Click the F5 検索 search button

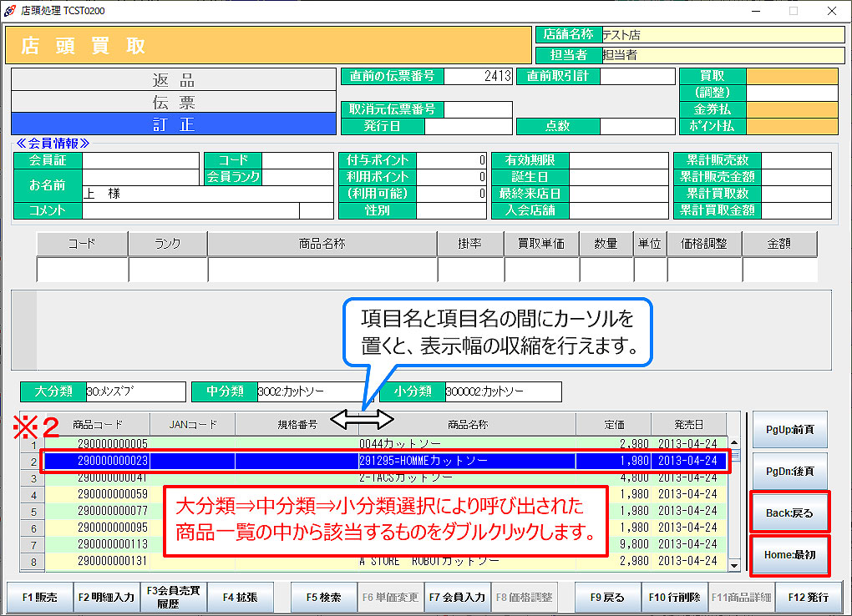[x=323, y=597]
